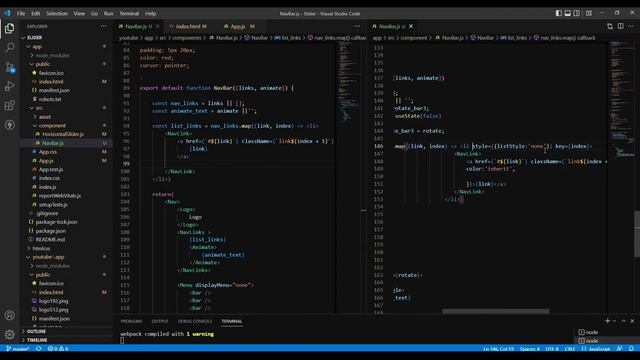
Task: Maximize the terminal panel size
Action: point(623,321)
